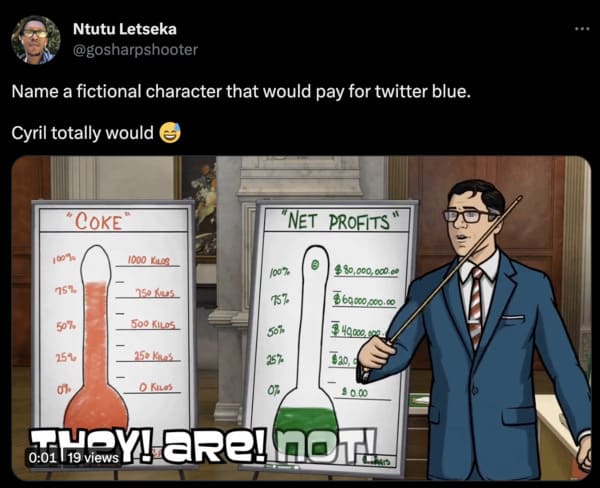
Task: Visit the @gosharpshooter handle
Action: click(x=135, y=50)
